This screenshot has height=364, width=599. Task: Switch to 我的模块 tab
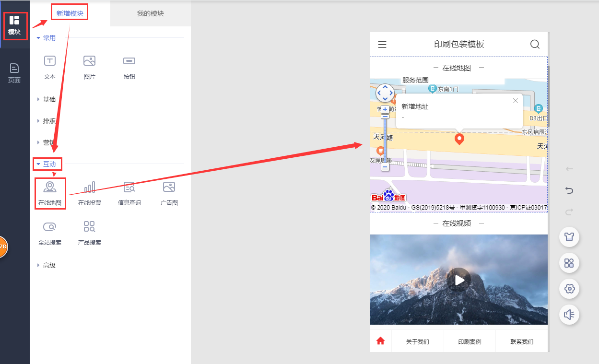click(x=151, y=13)
